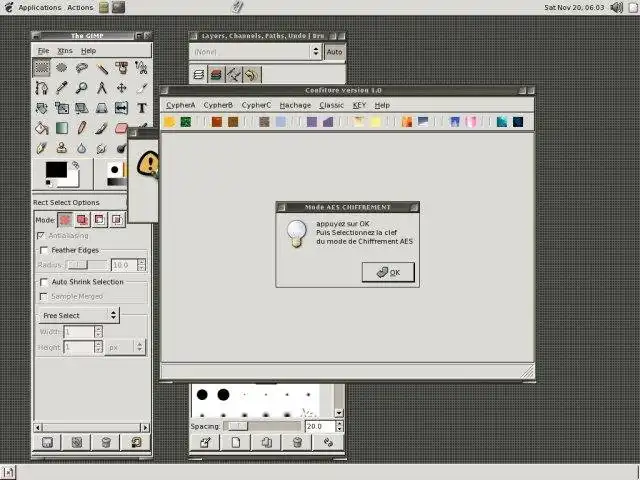Click the Spacing value stepper
The image size is (640, 480).
point(339,426)
